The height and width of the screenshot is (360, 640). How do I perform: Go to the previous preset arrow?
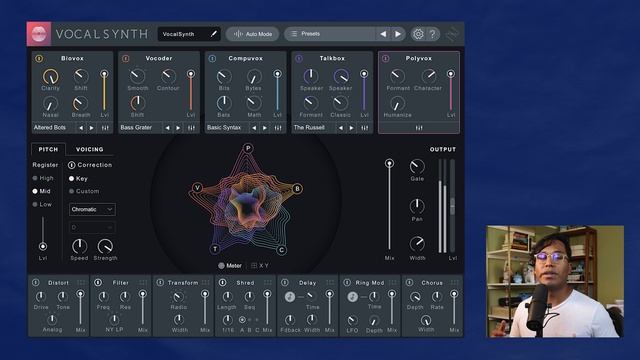coord(383,34)
